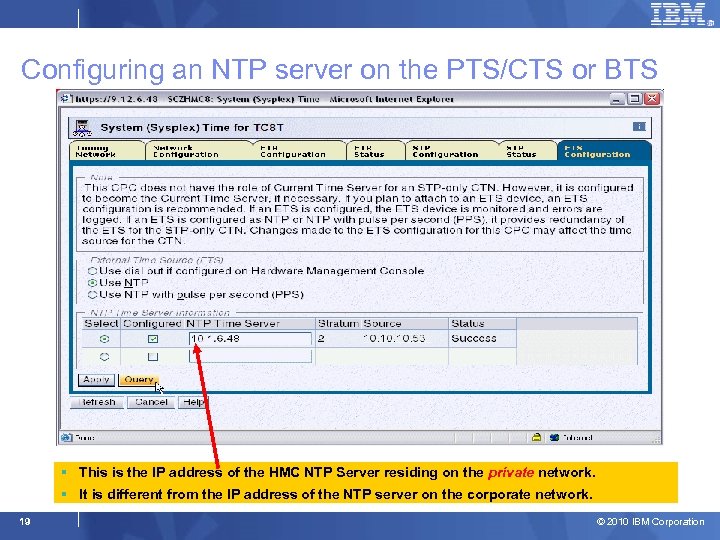
Task: Open the ETR Configuration tab
Action: 299,151
